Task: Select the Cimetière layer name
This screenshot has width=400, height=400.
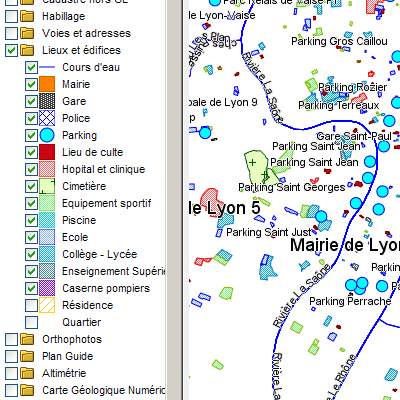Action: 84,186
